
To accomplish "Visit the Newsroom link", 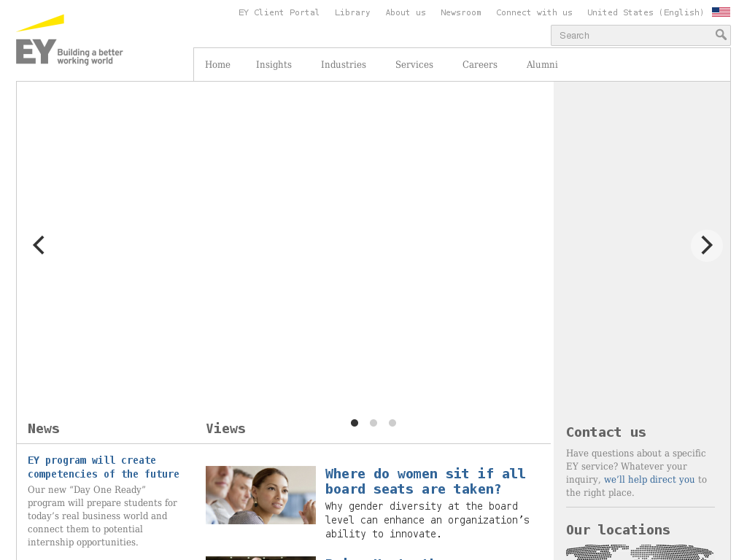I will (461, 12).
